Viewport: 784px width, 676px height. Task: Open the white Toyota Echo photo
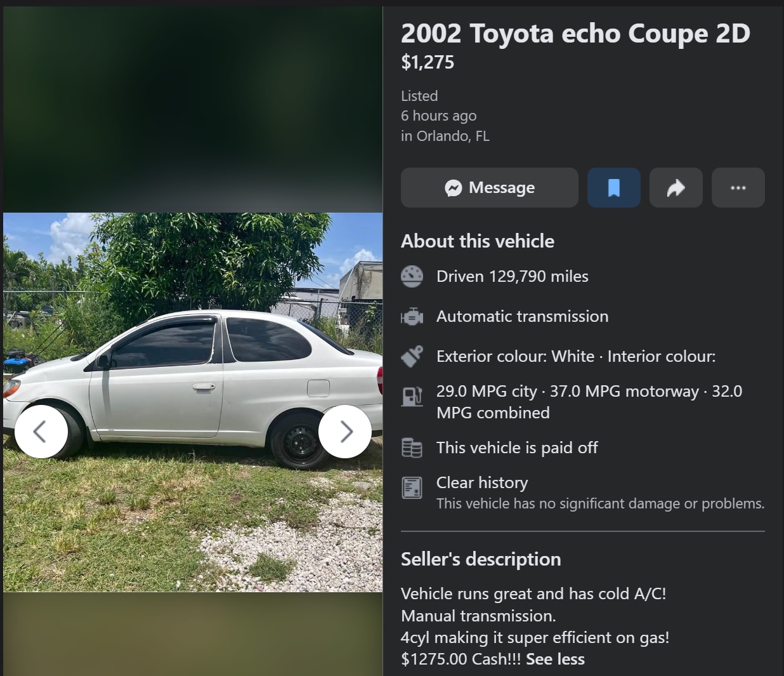193,402
